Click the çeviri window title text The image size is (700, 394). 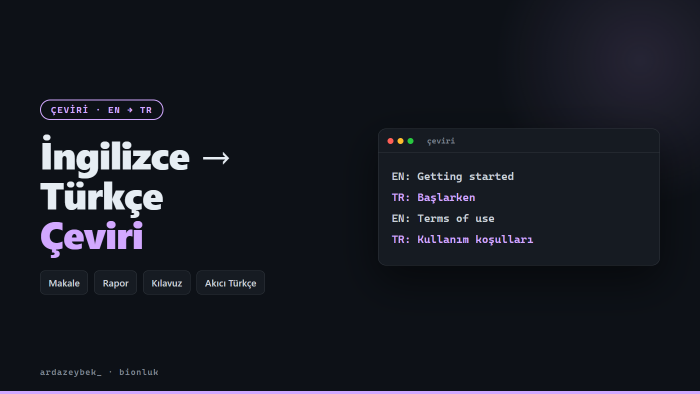point(441,141)
